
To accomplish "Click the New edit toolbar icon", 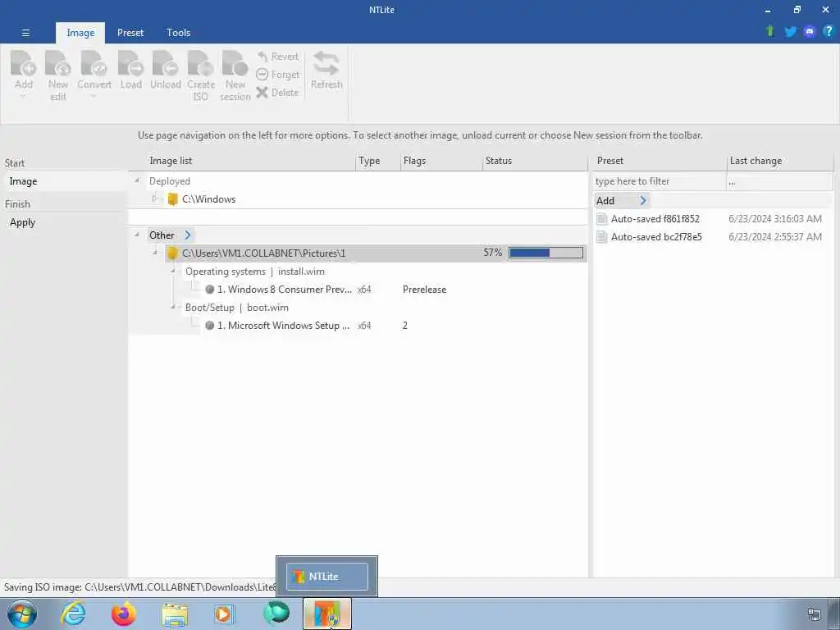I will [x=58, y=63].
